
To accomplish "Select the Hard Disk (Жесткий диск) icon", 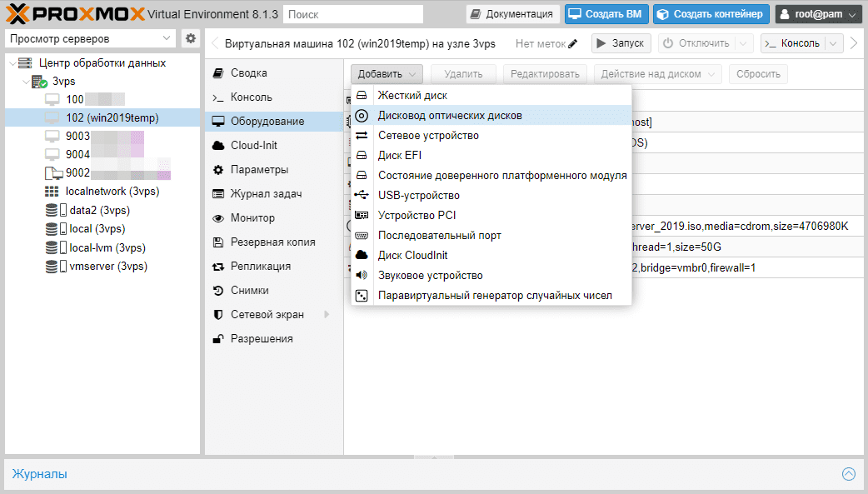I will pos(362,95).
